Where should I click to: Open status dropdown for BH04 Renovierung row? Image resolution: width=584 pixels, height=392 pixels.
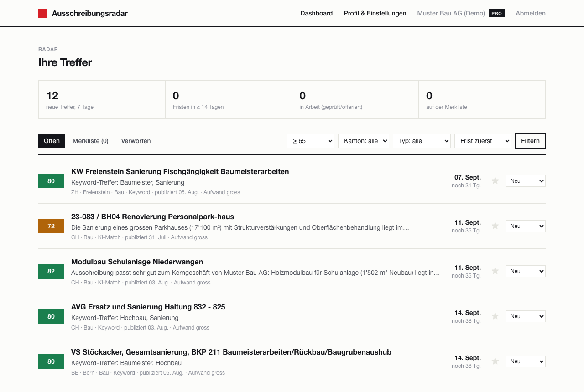point(526,226)
